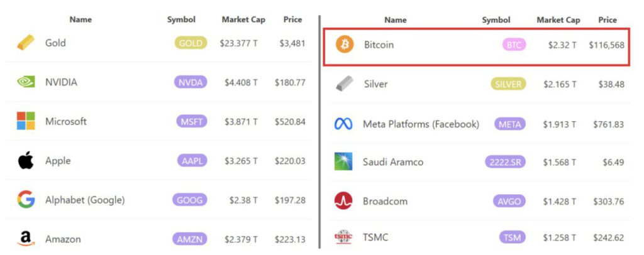The height and width of the screenshot is (255, 644).
Task: Click the Microsoft logo icon
Action: (x=26, y=121)
